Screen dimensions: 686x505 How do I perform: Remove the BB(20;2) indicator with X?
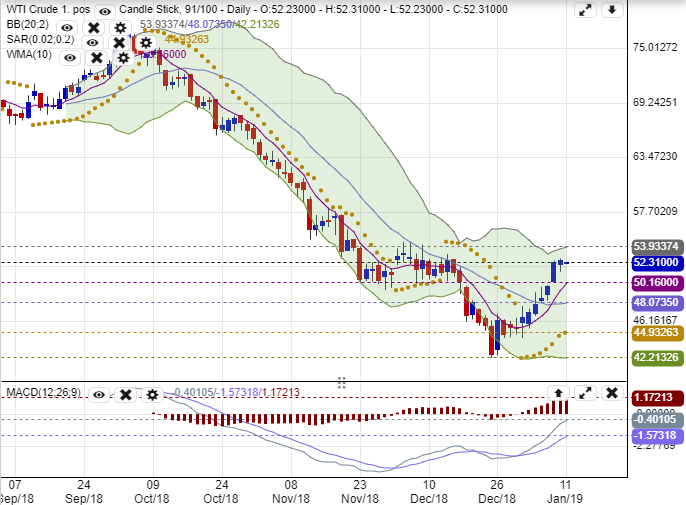pos(94,28)
